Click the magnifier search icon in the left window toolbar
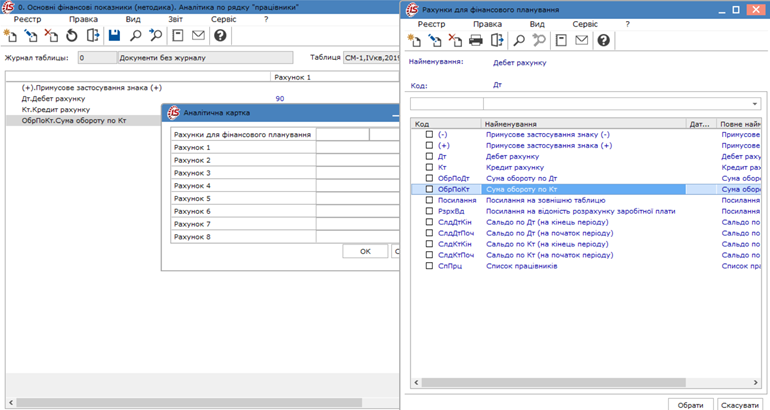Screen dimensions: 770x410 (x=135, y=35)
